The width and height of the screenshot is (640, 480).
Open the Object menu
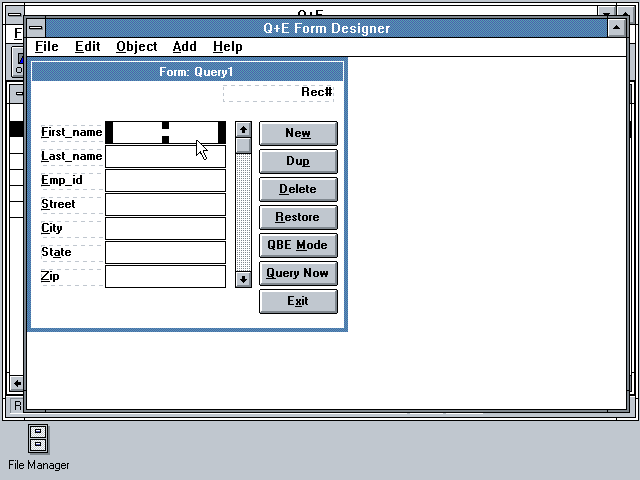pyautogui.click(x=136, y=47)
